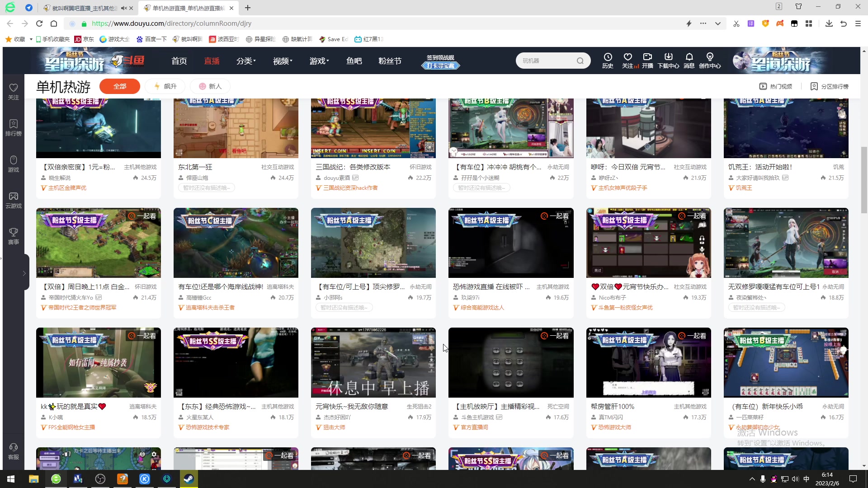The image size is (868, 488).
Task: Click the scissors screenshot extension icon
Action: click(736, 23)
